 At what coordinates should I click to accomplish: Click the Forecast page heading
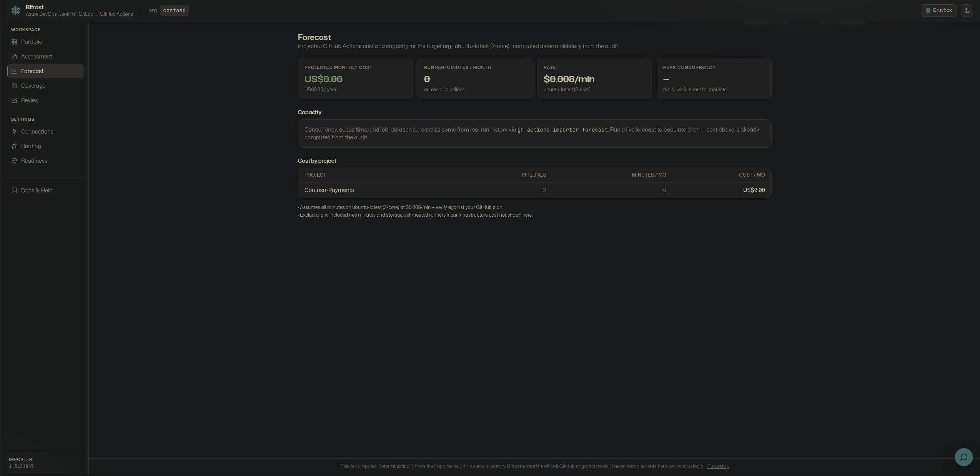click(x=314, y=37)
